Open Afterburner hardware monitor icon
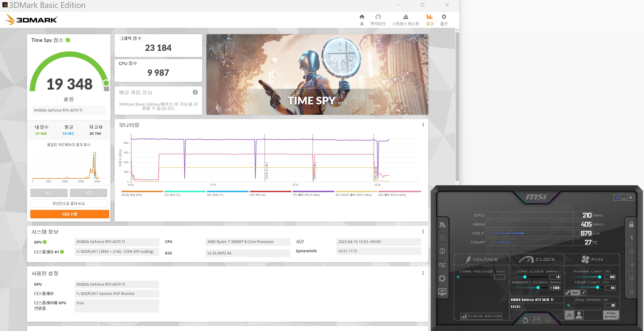Screen dimensions: 644x331 tap(442, 292)
